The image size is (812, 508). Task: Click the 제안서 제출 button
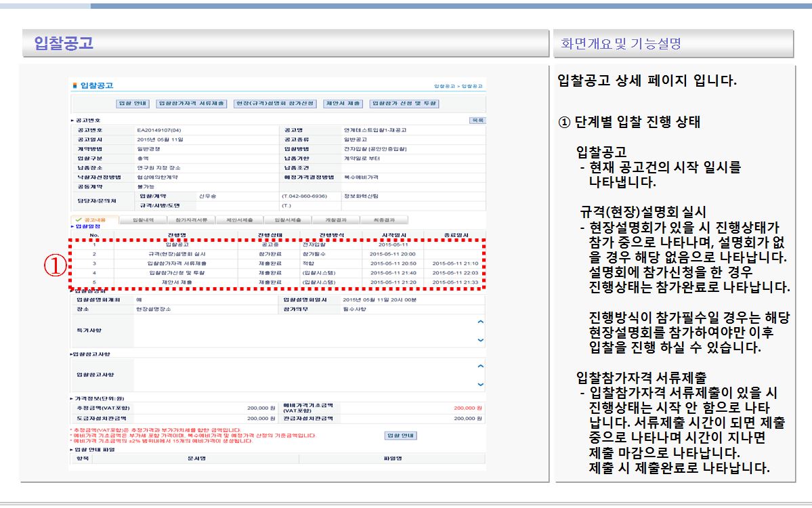pos(343,104)
